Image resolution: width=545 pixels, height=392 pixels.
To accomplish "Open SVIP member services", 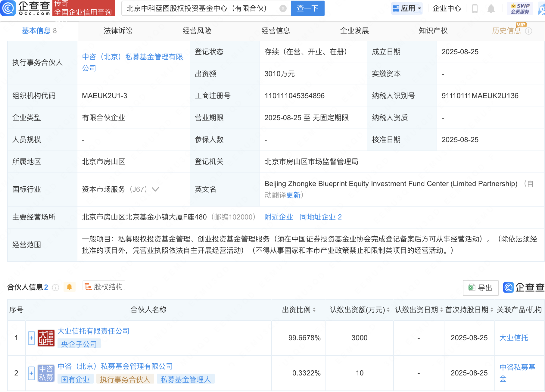I will (520, 8).
